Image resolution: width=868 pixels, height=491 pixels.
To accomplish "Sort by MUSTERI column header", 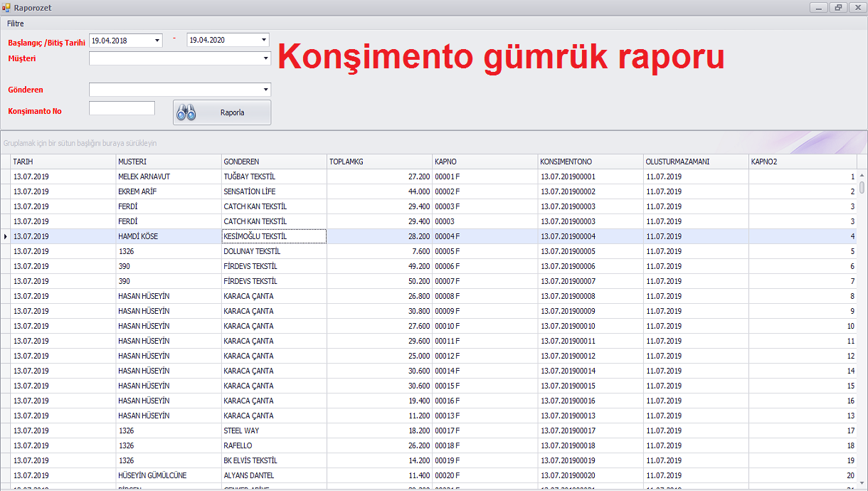I will pos(169,162).
